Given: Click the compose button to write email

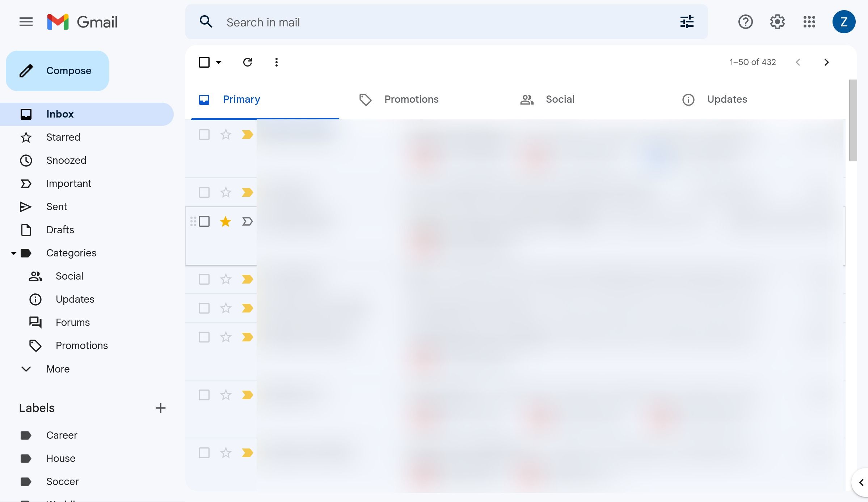Looking at the screenshot, I should (58, 71).
